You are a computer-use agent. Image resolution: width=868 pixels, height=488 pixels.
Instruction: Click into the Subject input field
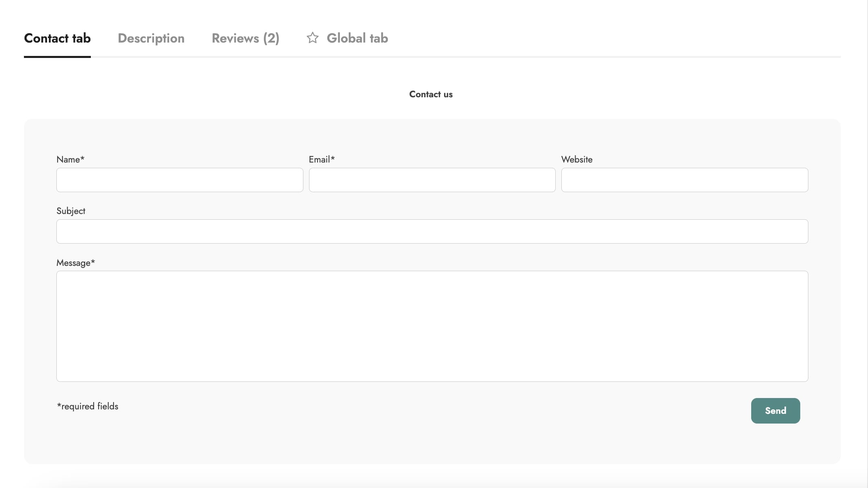coord(432,231)
